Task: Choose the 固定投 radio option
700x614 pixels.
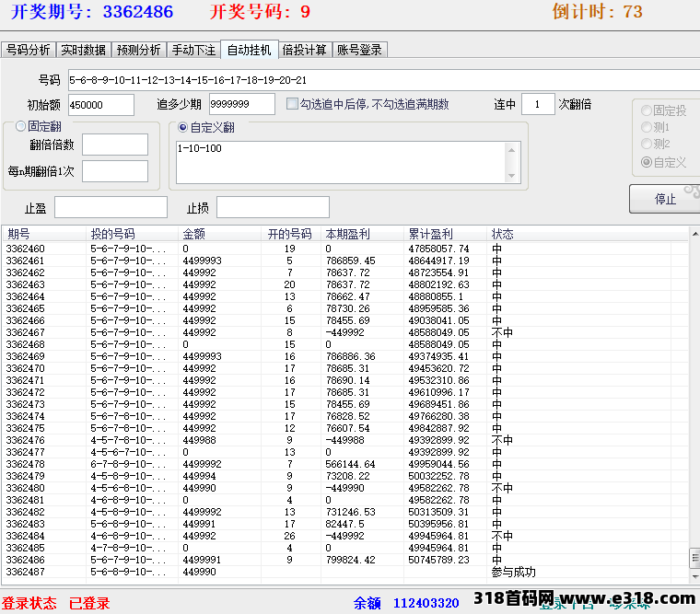Action: pos(647,110)
